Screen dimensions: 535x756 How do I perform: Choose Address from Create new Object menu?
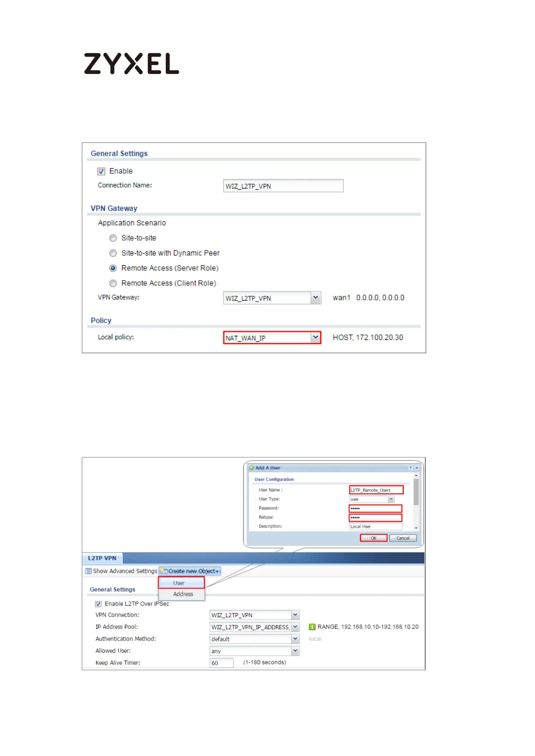(x=181, y=594)
